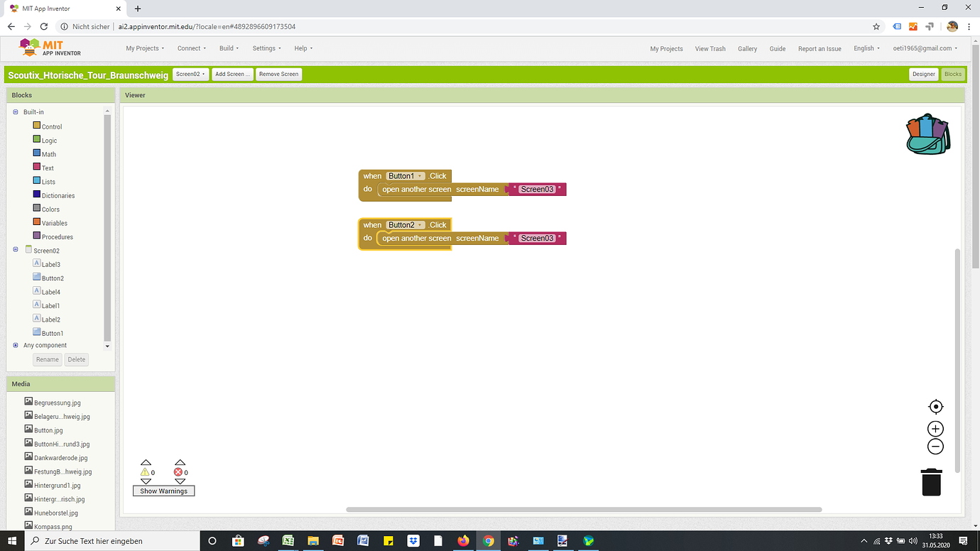Image resolution: width=980 pixels, height=551 pixels.
Task: Delete blocks using the trash can icon
Action: pyautogui.click(x=931, y=481)
